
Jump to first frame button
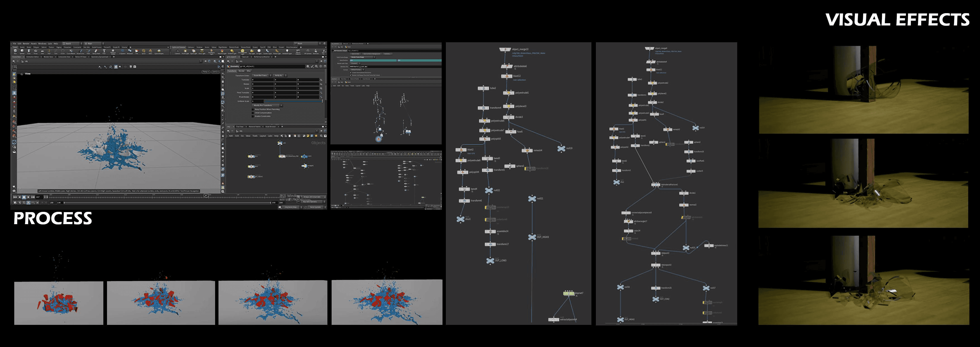coord(15,197)
